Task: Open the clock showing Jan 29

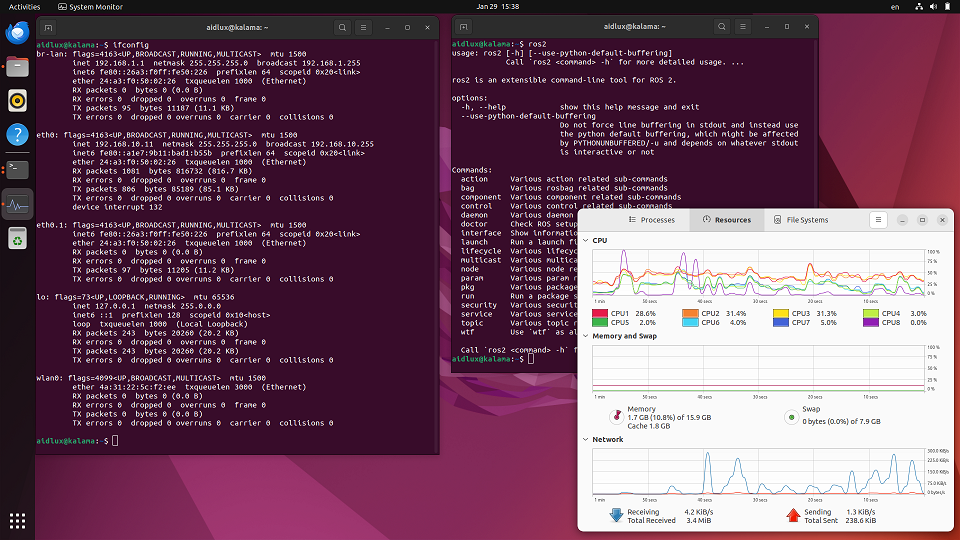Action: point(497,7)
